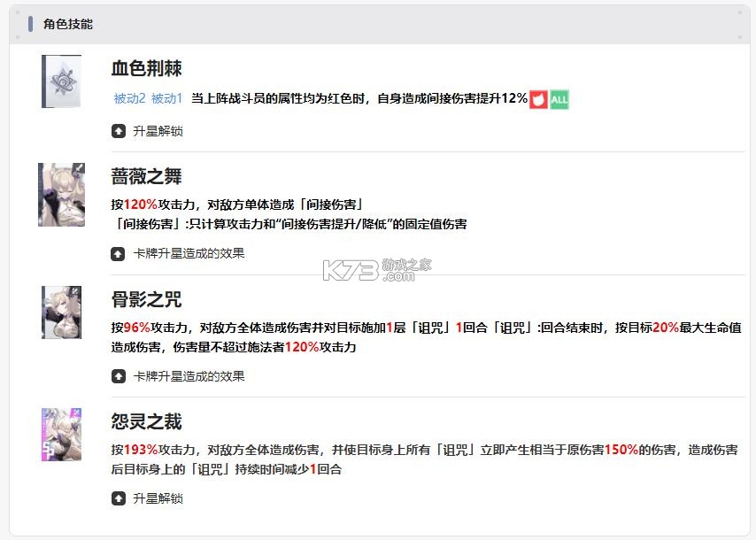Image resolution: width=756 pixels, height=540 pixels.
Task: Click the up-arrow icon under 蔷薇之舞 description
Action: pos(117,252)
